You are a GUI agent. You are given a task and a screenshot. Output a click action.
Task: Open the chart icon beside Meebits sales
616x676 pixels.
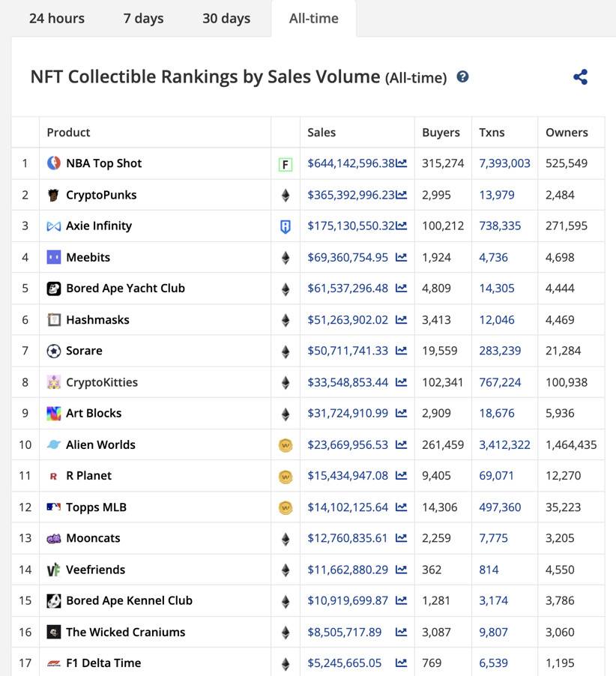[402, 258]
